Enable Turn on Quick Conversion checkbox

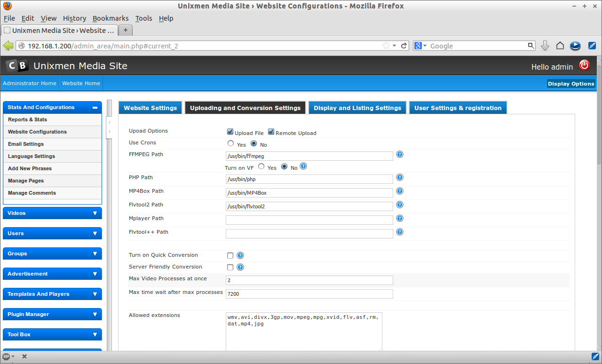pos(230,255)
